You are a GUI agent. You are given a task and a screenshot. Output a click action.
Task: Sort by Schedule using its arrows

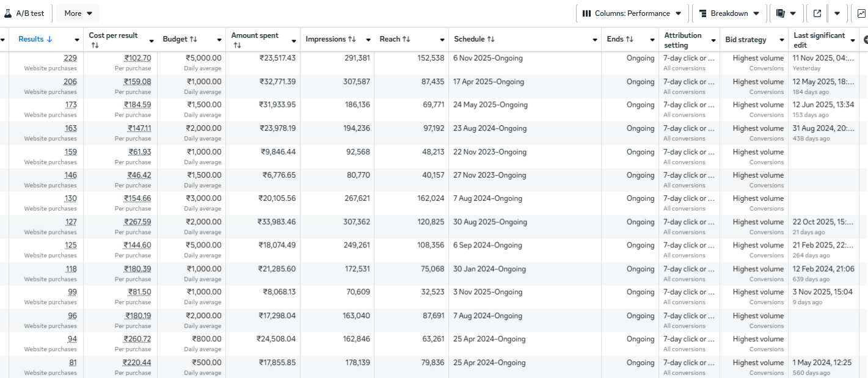491,40
